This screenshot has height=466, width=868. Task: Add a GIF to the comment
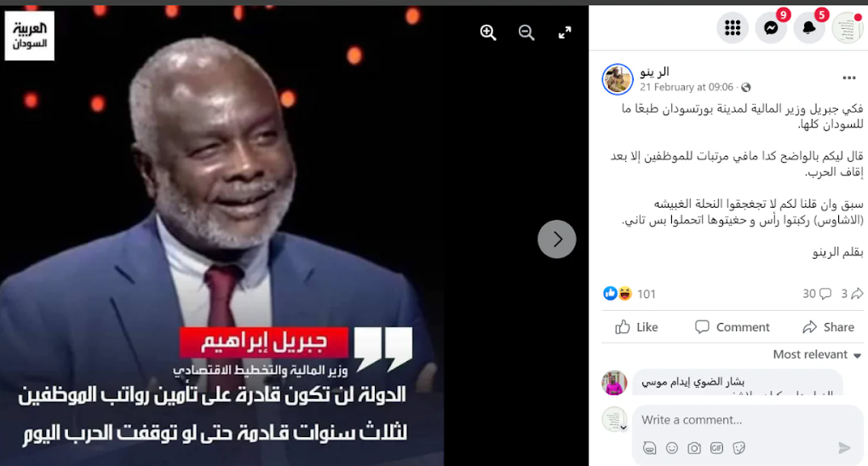[716, 448]
